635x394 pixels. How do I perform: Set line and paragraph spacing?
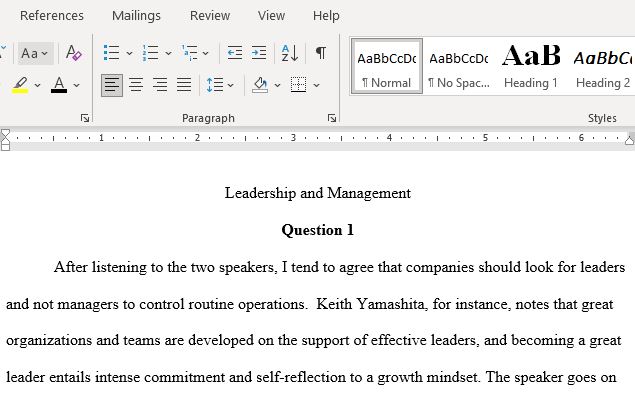pos(215,85)
